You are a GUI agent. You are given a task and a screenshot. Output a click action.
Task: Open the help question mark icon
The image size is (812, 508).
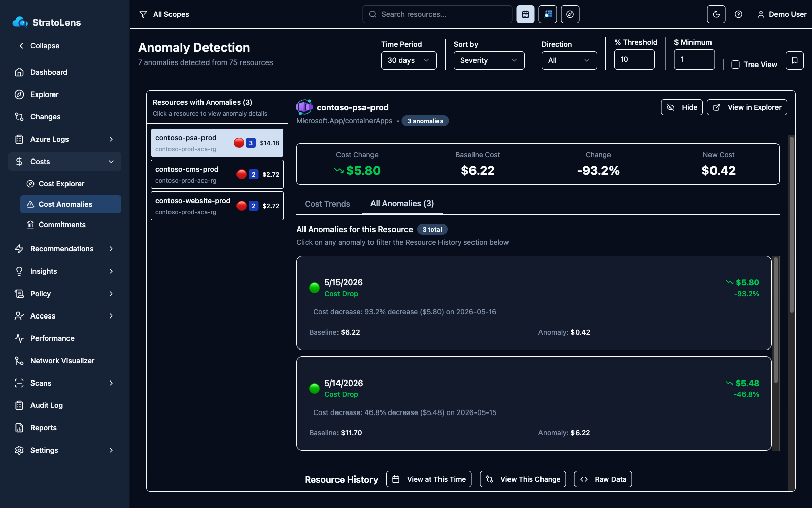tap(738, 14)
